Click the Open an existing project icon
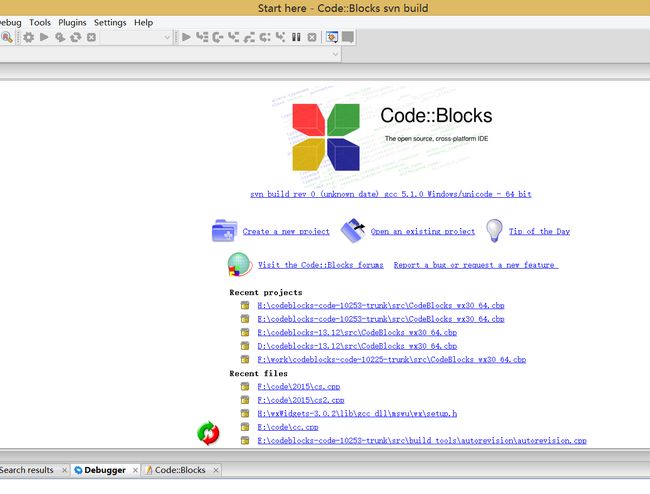This screenshot has width=650, height=494. click(353, 230)
